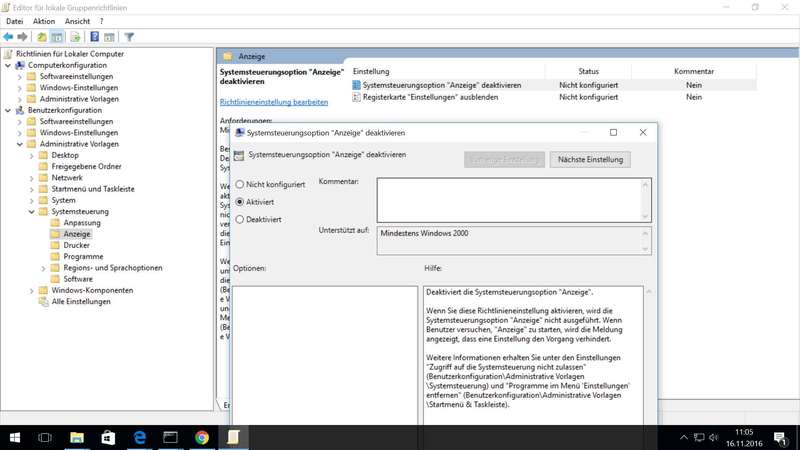Click the Status column header
This screenshot has width=800, height=450.
pyautogui.click(x=588, y=71)
